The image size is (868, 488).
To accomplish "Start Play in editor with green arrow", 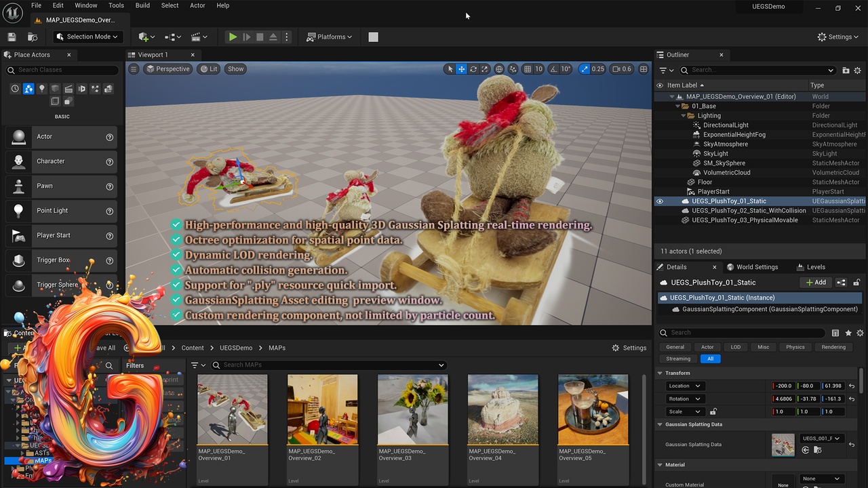I will pos(233,37).
